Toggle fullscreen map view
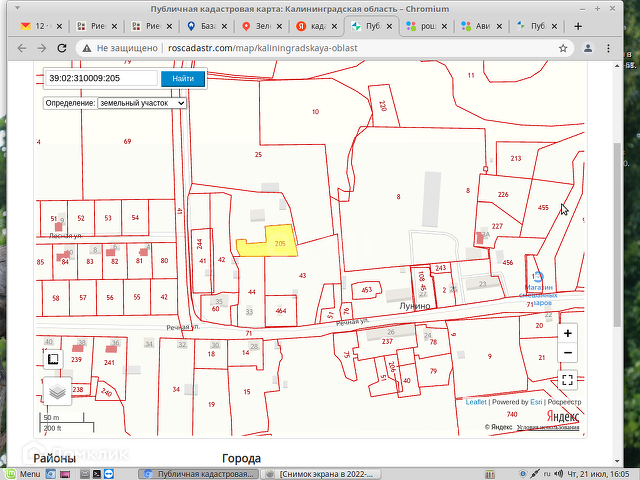The height and width of the screenshot is (480, 640). pyautogui.click(x=568, y=380)
